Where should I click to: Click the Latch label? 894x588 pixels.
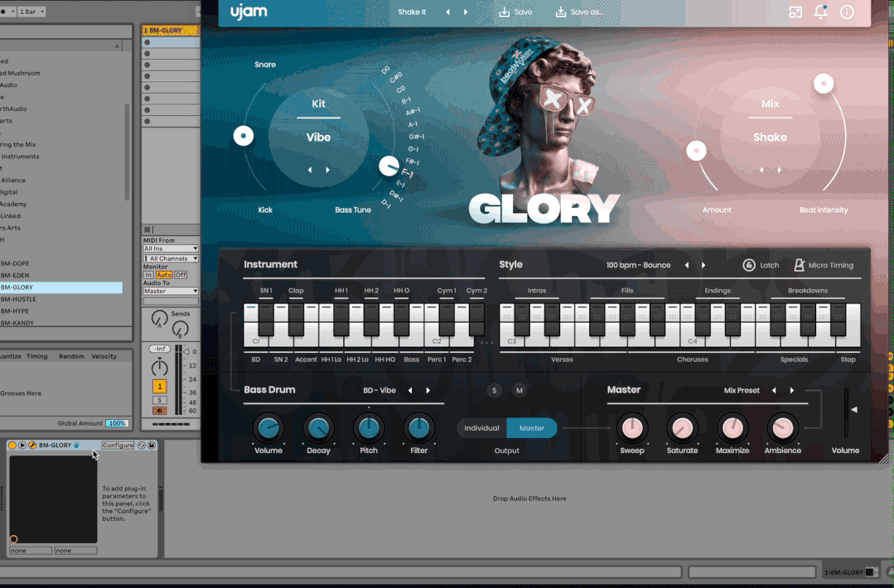pos(769,265)
